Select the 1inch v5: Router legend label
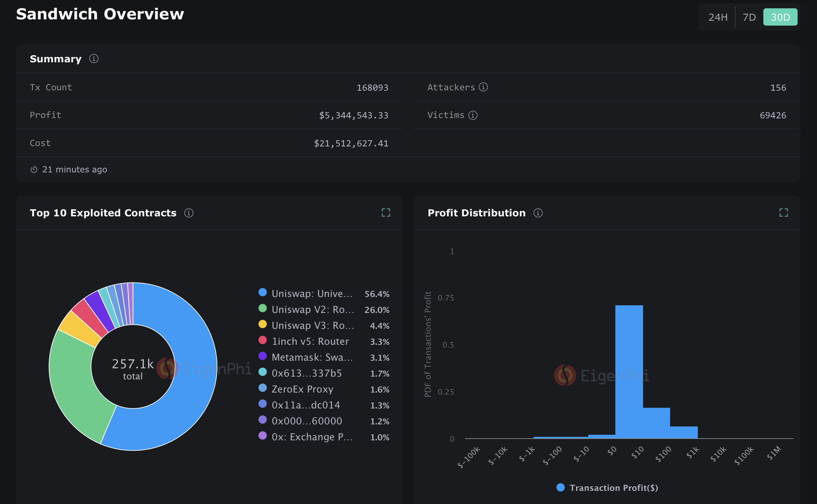This screenshot has width=817, height=504. tap(310, 341)
